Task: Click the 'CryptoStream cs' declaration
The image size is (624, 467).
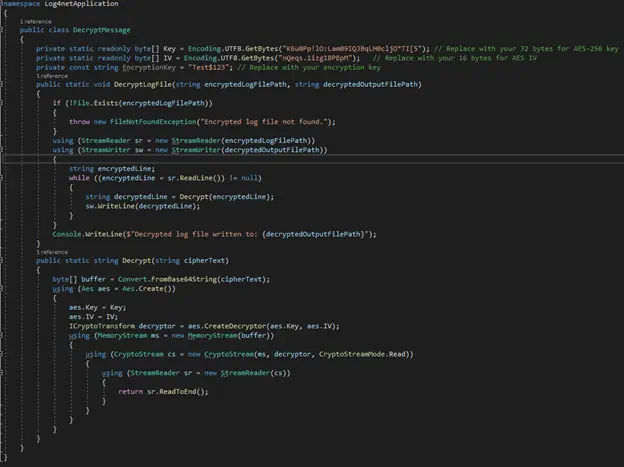Action: [145, 354]
